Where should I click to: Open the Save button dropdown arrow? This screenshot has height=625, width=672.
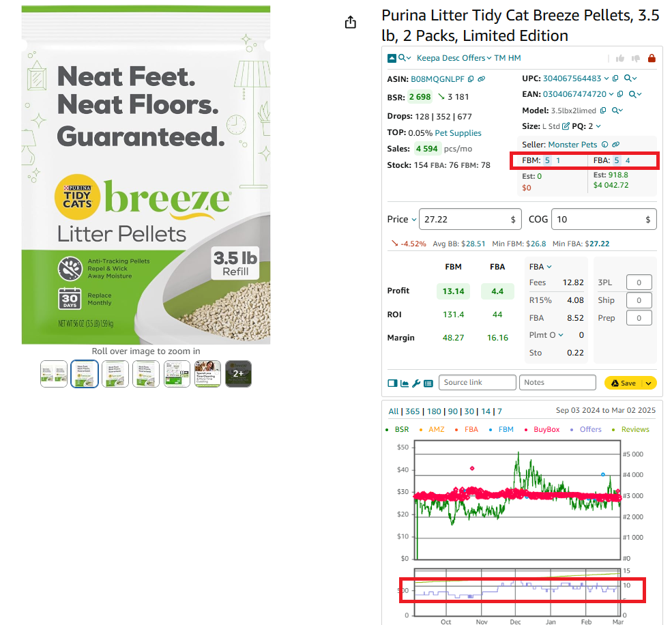(x=647, y=383)
